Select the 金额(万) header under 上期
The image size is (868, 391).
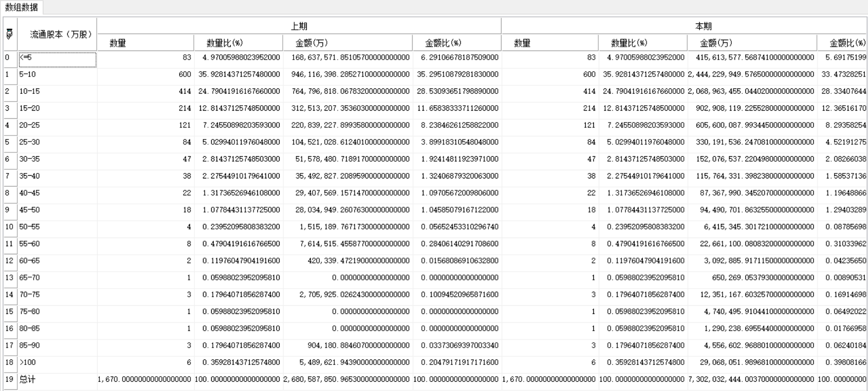click(x=312, y=43)
